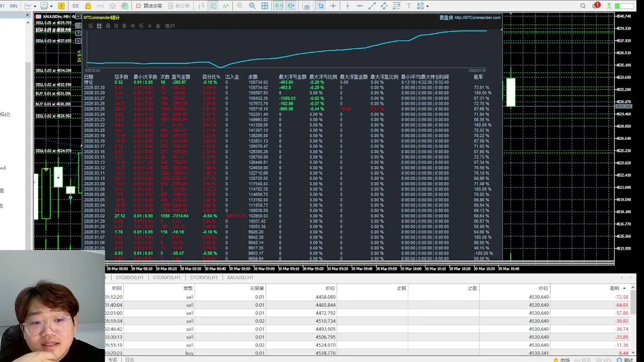
Task: Click the 止损 stop loss column header
Action: 401,289
